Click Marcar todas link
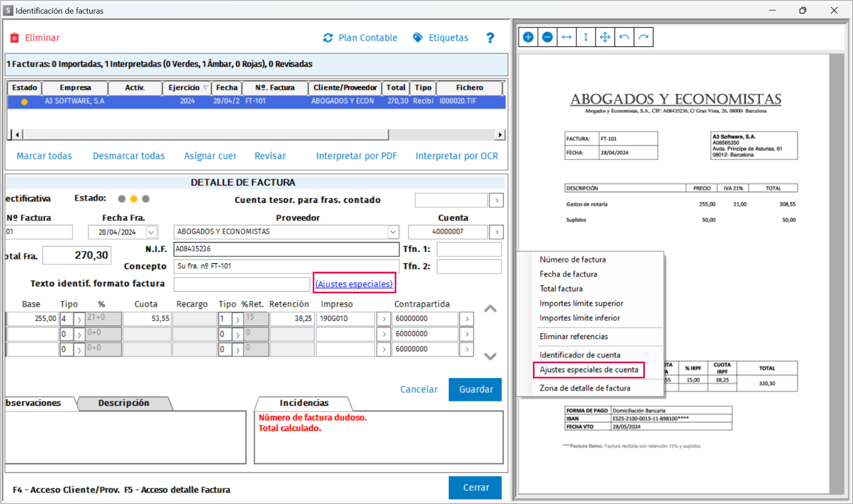The image size is (853, 504). pyautogui.click(x=44, y=156)
